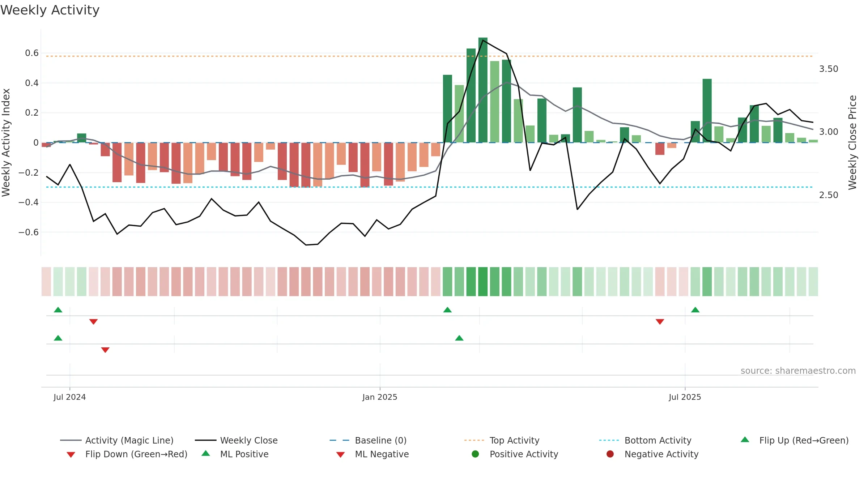Image resolution: width=868 pixels, height=488 pixels.
Task: Click the Jul 2024 x-axis label
Action: click(x=69, y=397)
